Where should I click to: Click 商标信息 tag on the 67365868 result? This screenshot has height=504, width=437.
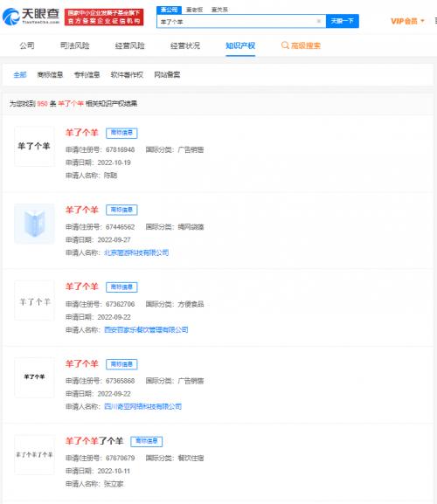point(121,364)
